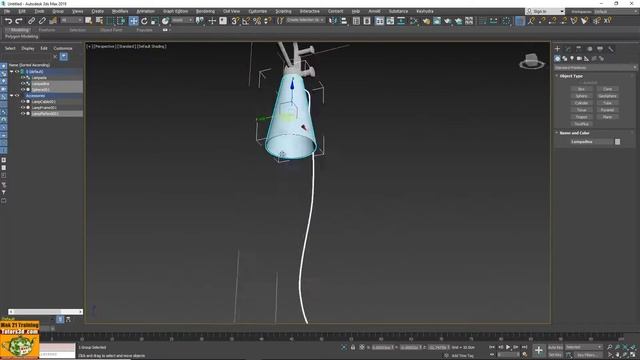
Task: Toggle the Scene Explorer icon
Action: (x=356, y=21)
